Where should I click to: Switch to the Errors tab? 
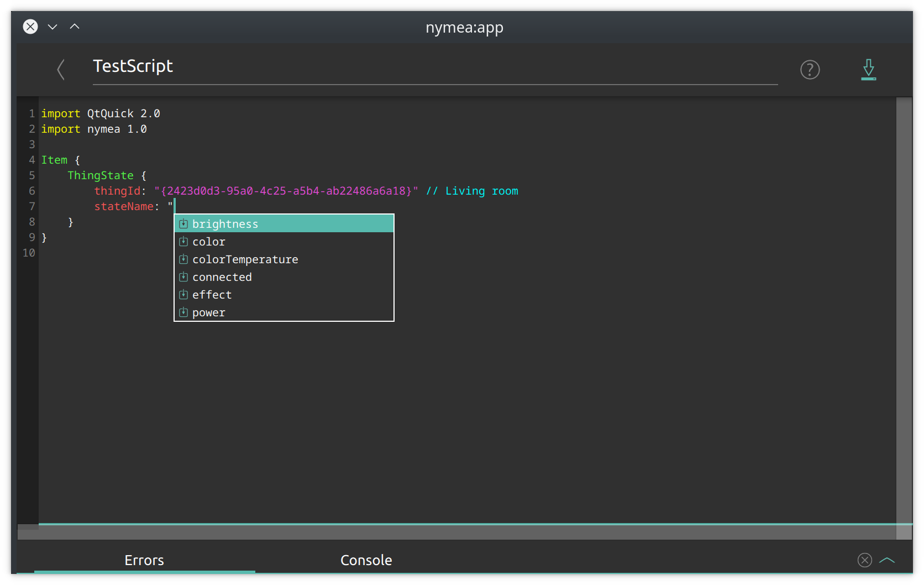pos(144,560)
